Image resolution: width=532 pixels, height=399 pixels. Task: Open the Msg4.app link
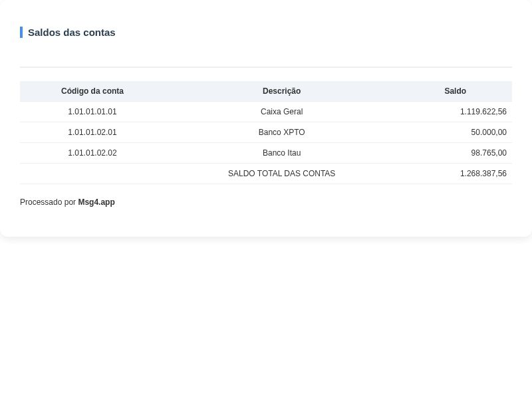click(96, 202)
